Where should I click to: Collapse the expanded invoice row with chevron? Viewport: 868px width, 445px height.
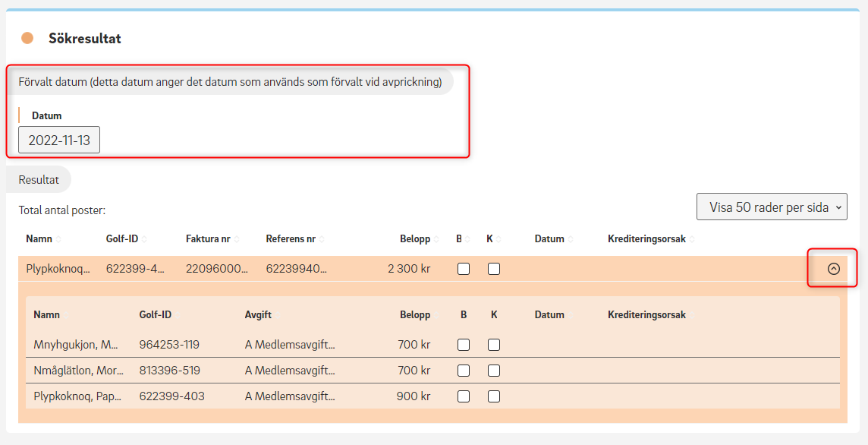tap(833, 269)
